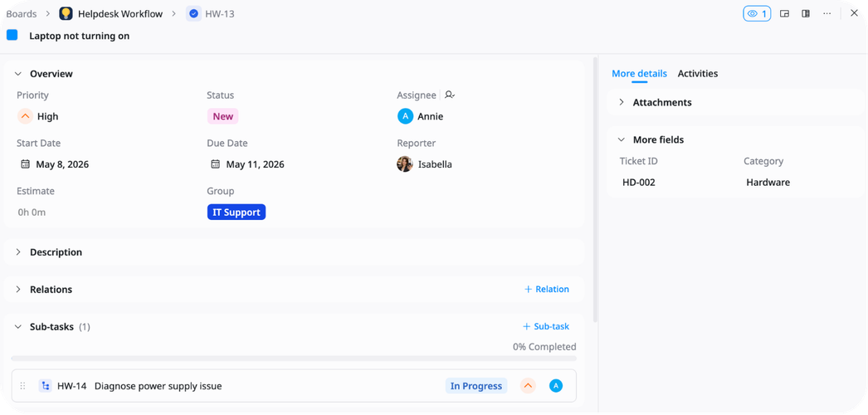868x415 pixels.
Task: Click Isabella's reporter profile photo
Action: pyautogui.click(x=405, y=164)
